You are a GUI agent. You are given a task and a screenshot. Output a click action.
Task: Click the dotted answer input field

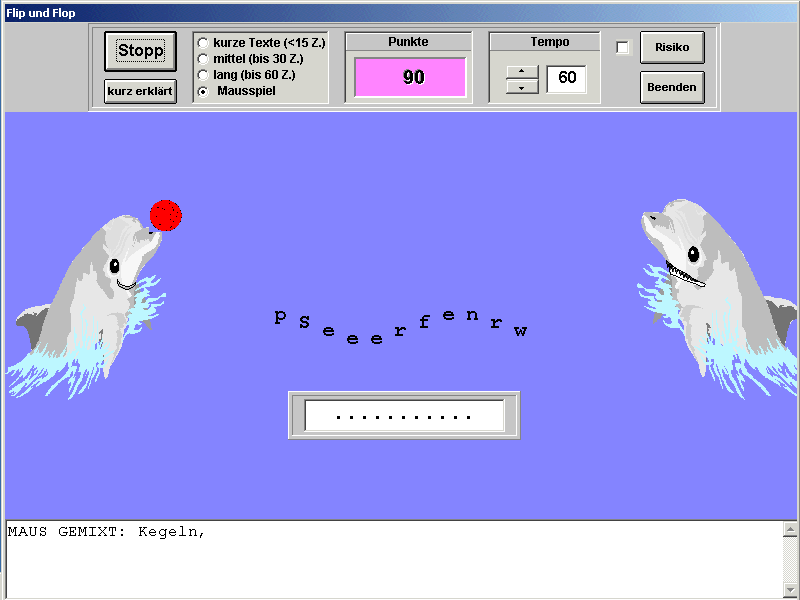pos(404,416)
